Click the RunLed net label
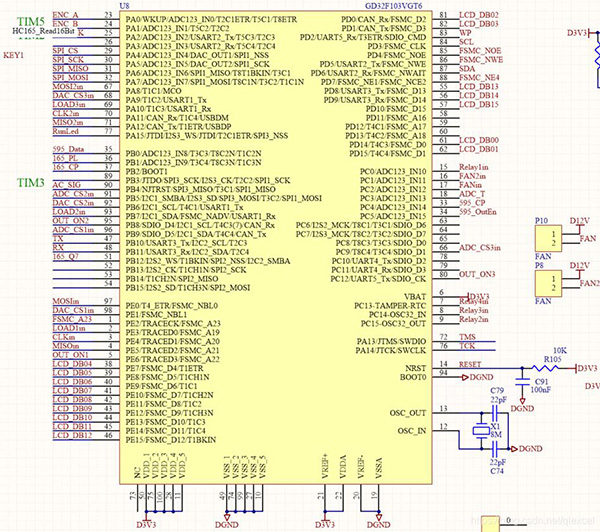The image size is (600, 532). (x=65, y=131)
